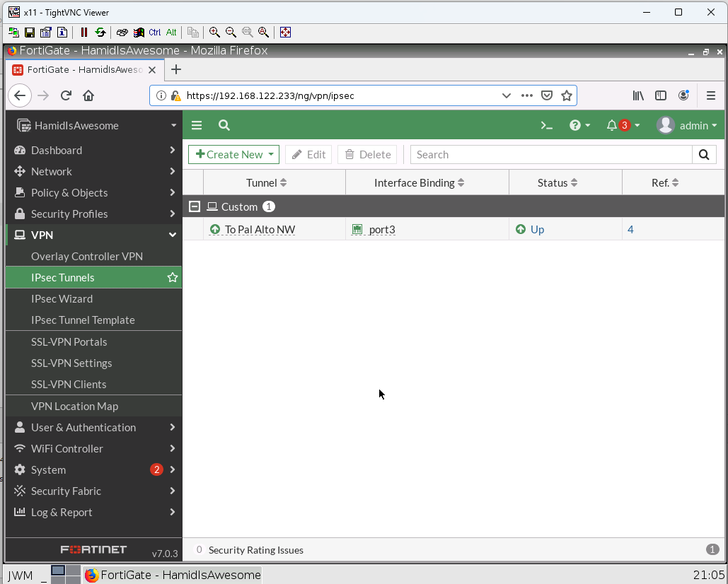
Task: Select the To Pal Alto NW tunnel
Action: point(260,229)
